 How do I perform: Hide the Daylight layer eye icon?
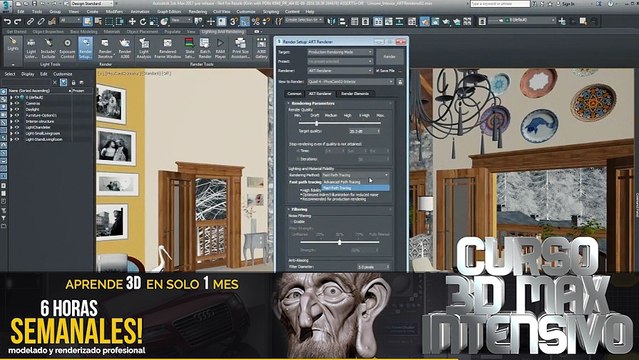17,109
